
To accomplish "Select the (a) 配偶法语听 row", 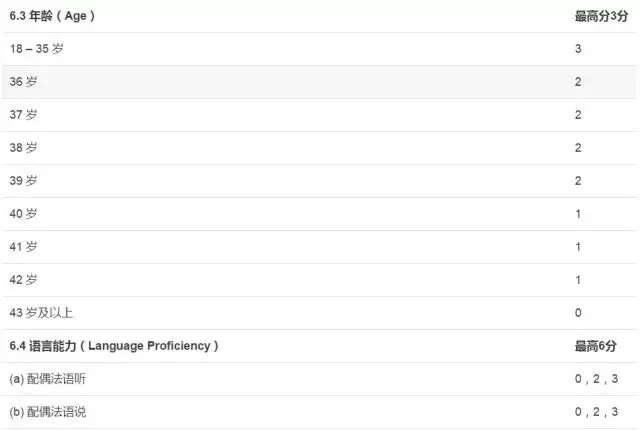I will [x=320, y=379].
